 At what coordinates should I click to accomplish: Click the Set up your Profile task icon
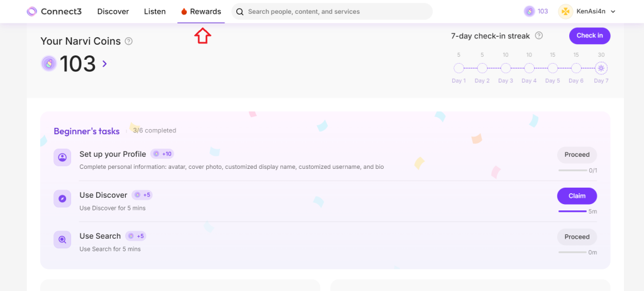coord(62,158)
